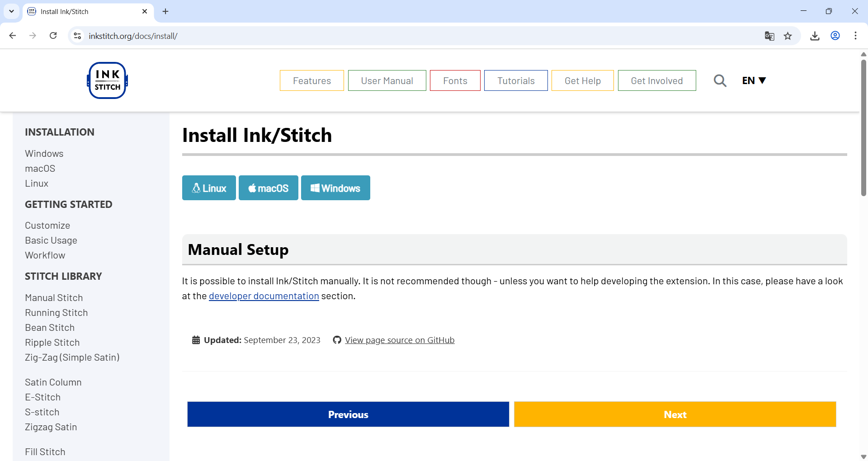Open Fill Stitch in the sidebar
Screen dimensions: 868x461
(x=45, y=452)
